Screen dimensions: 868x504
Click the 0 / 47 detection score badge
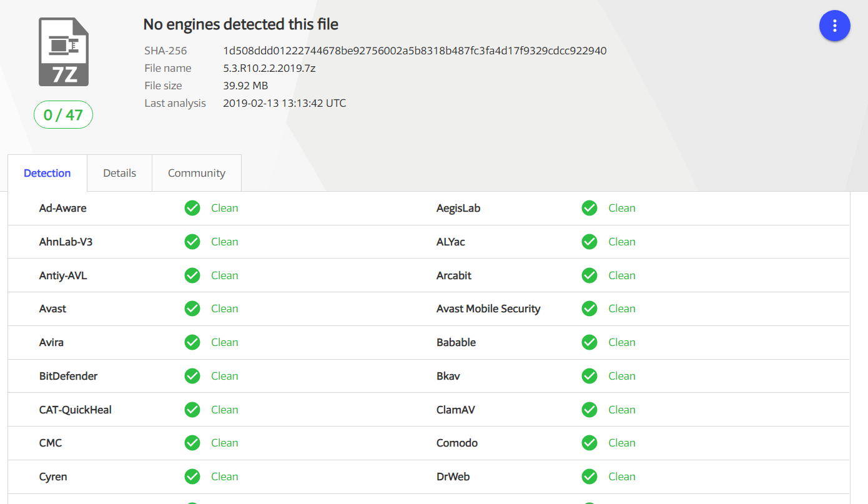(64, 115)
